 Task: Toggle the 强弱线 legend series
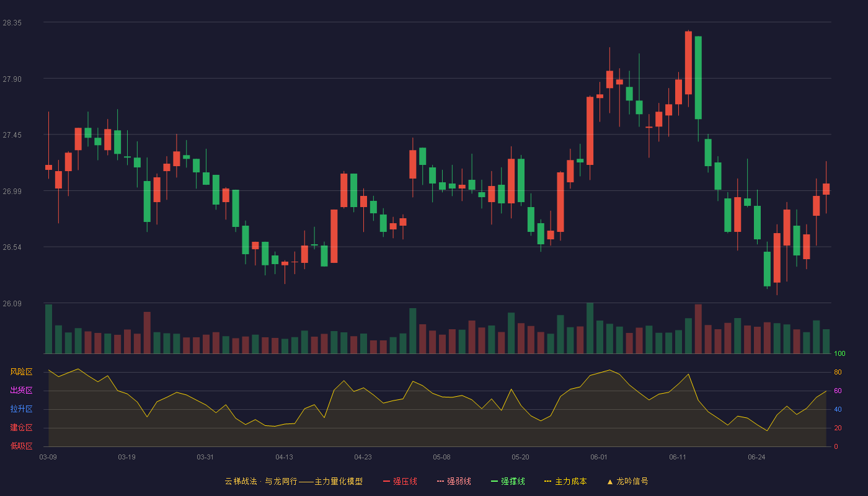click(454, 481)
